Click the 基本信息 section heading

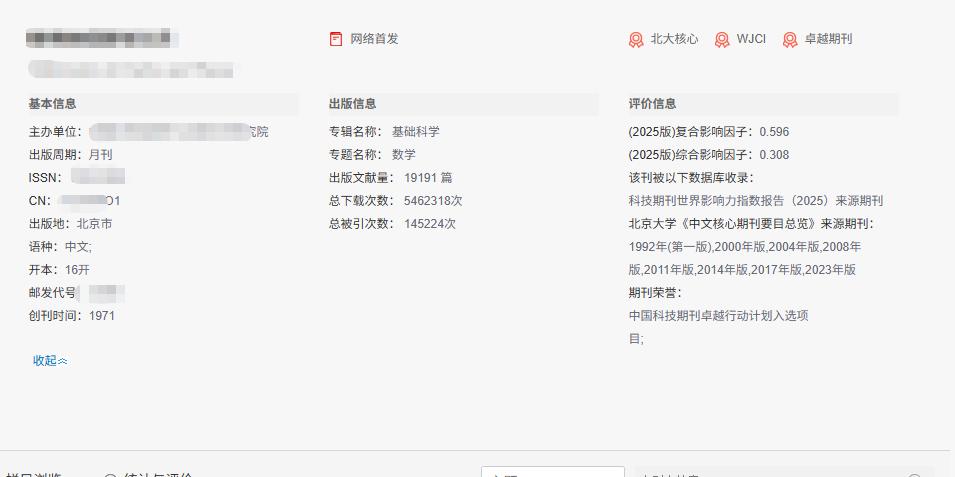click(x=52, y=104)
